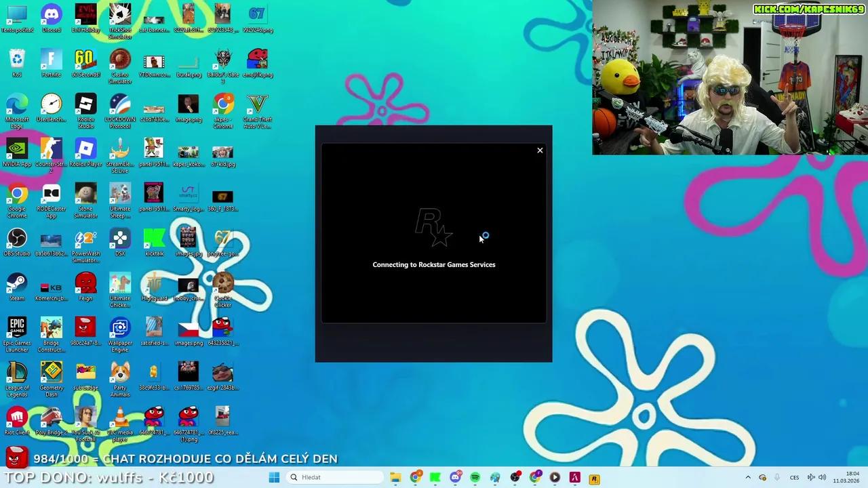
Task: Open the Grand Theft Auto V desktop shortcut
Action: tap(257, 112)
